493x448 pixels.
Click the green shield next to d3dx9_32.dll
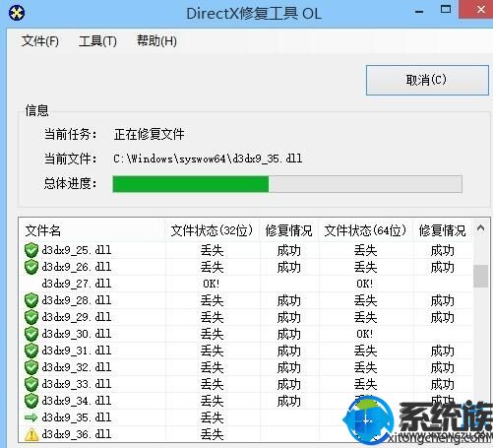tap(31, 367)
